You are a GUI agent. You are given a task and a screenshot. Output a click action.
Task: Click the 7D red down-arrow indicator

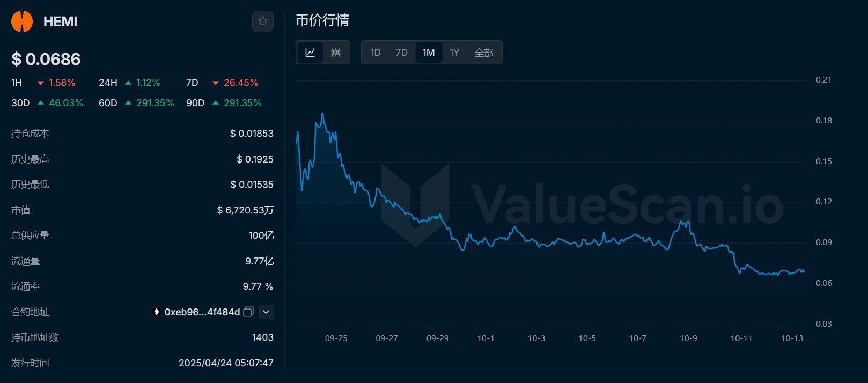point(216,83)
